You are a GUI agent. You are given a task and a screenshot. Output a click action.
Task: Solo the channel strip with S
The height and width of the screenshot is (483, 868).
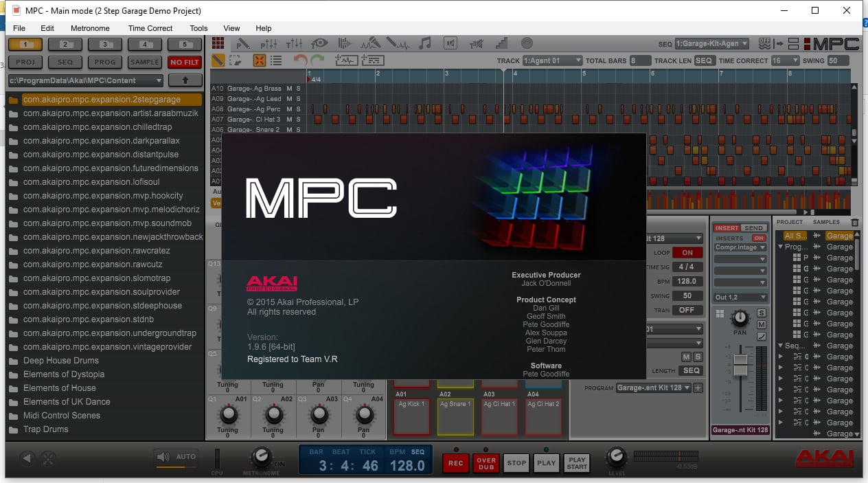tap(762, 313)
